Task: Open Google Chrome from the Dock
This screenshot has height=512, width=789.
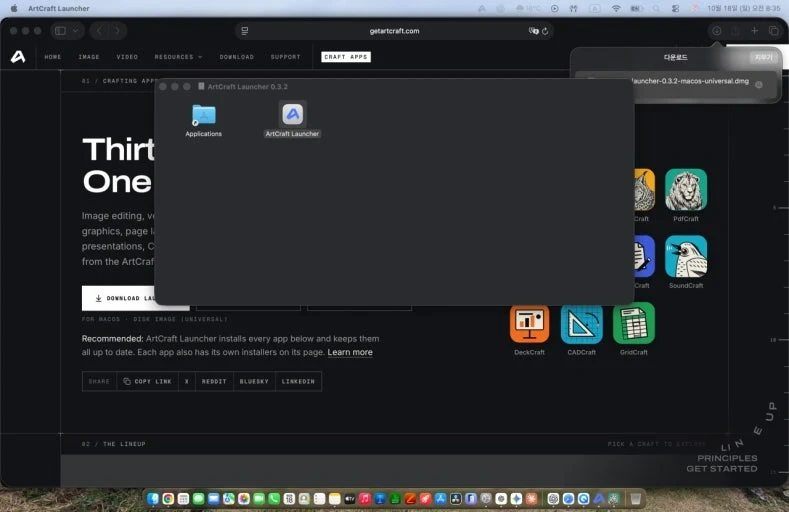Action: pyautogui.click(x=168, y=498)
